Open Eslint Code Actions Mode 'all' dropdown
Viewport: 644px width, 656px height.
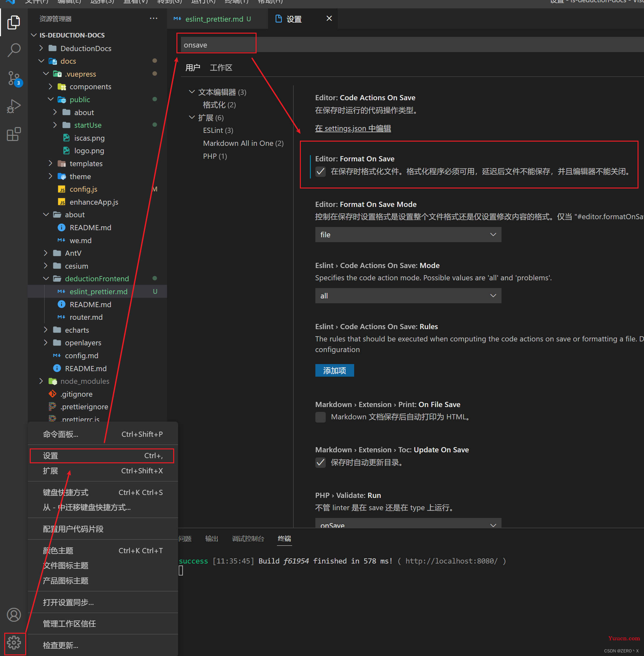click(x=408, y=296)
